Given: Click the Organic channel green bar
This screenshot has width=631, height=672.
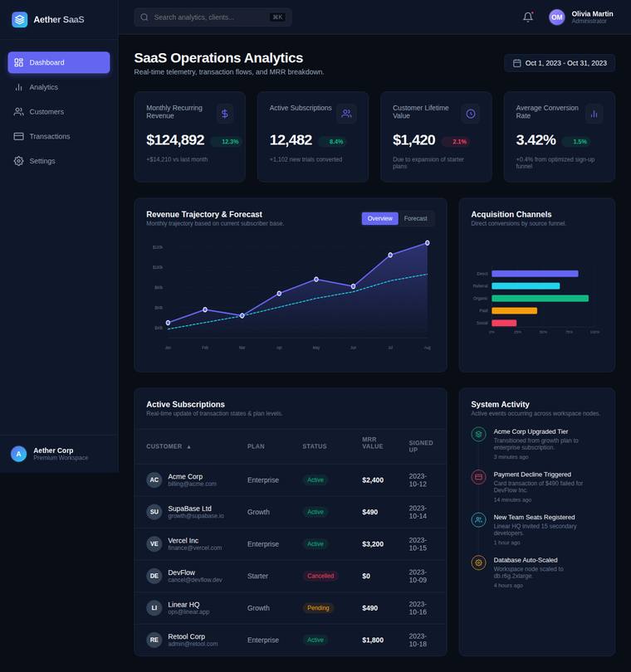Looking at the screenshot, I should [540, 299].
